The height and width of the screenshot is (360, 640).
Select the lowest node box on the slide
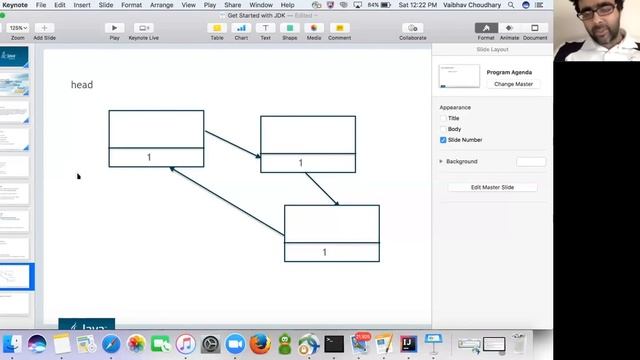pos(332,233)
